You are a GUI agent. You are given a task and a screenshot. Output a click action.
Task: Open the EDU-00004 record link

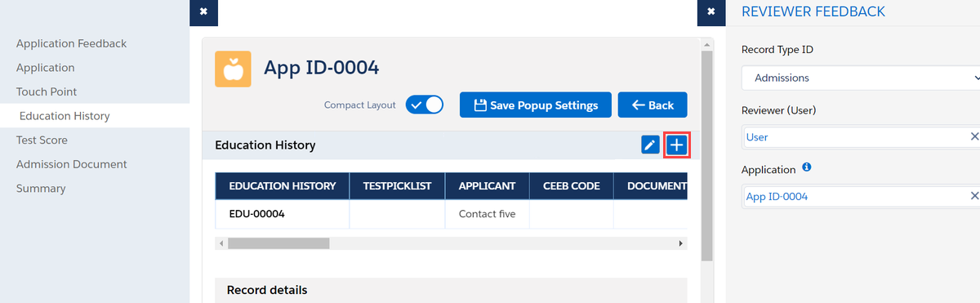[x=256, y=214]
